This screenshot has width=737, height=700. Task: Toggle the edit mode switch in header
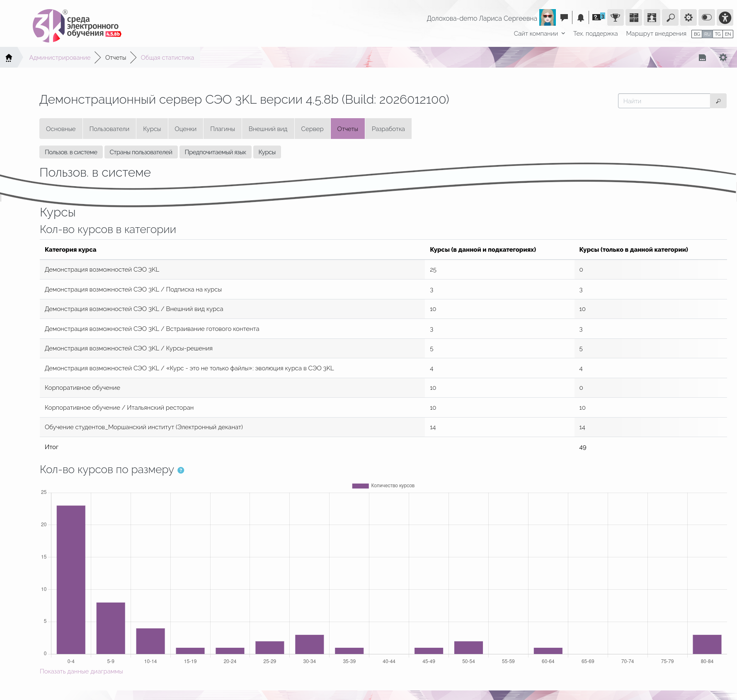click(x=707, y=17)
